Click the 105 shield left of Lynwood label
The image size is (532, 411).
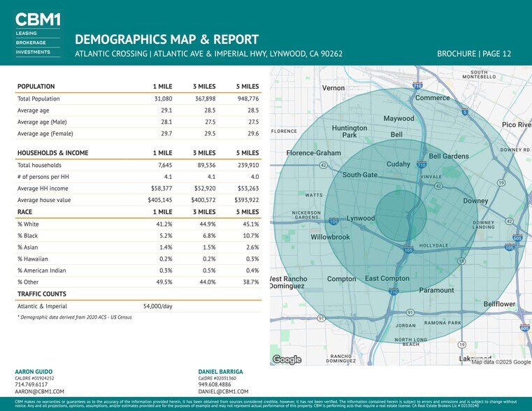[x=333, y=222]
